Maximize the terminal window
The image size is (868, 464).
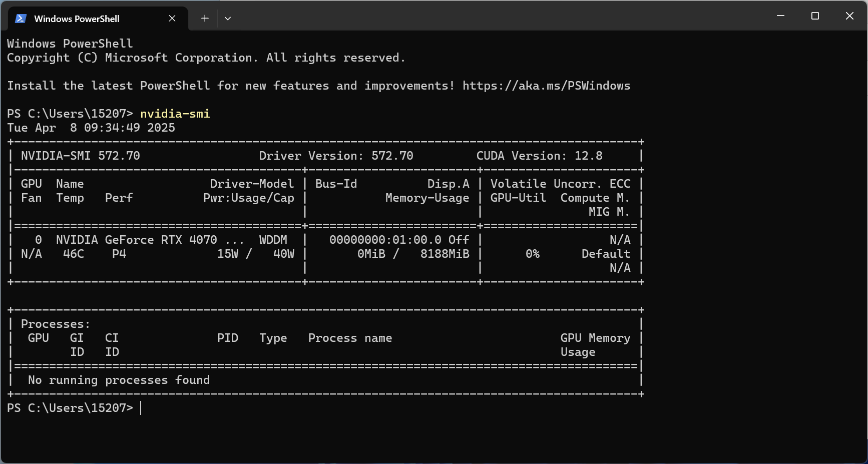815,16
